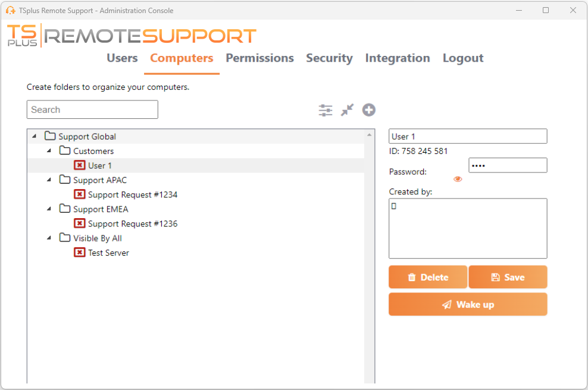Screen dimensions: 588x390
Task: Click inside the Search field
Action: (x=92, y=109)
